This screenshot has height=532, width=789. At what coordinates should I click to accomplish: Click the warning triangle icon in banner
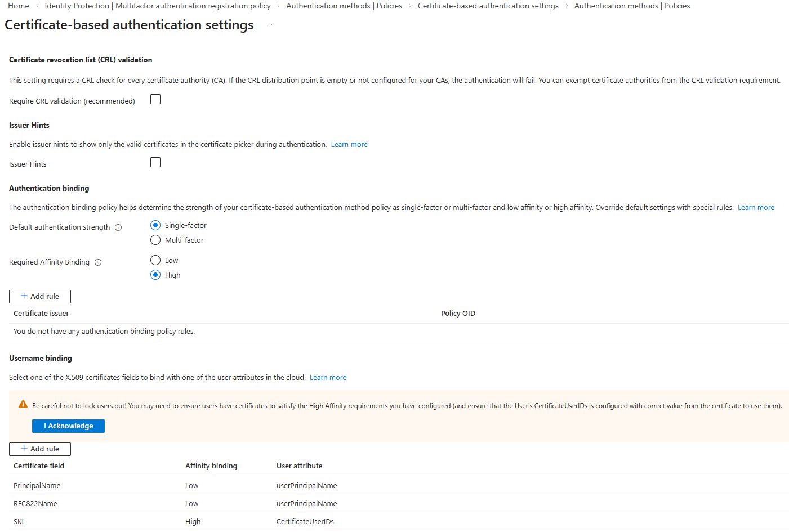(x=23, y=404)
